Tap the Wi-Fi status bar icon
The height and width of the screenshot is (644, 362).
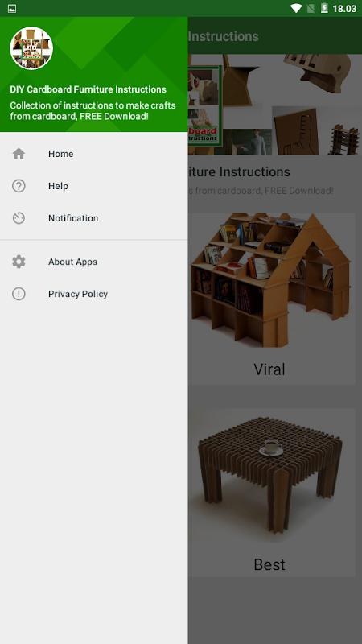coord(296,8)
